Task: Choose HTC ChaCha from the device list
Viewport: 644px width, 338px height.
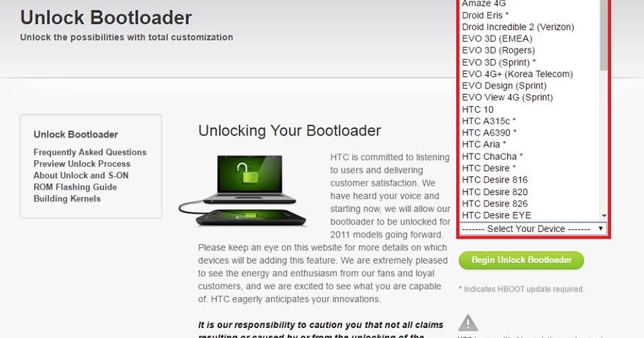Action: pyautogui.click(x=492, y=156)
